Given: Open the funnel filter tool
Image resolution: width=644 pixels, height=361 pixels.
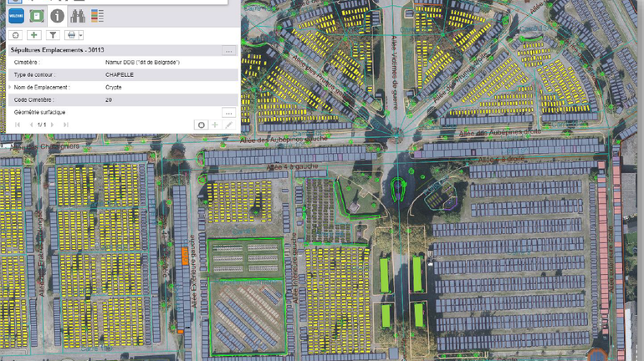Looking at the screenshot, I should point(53,35).
